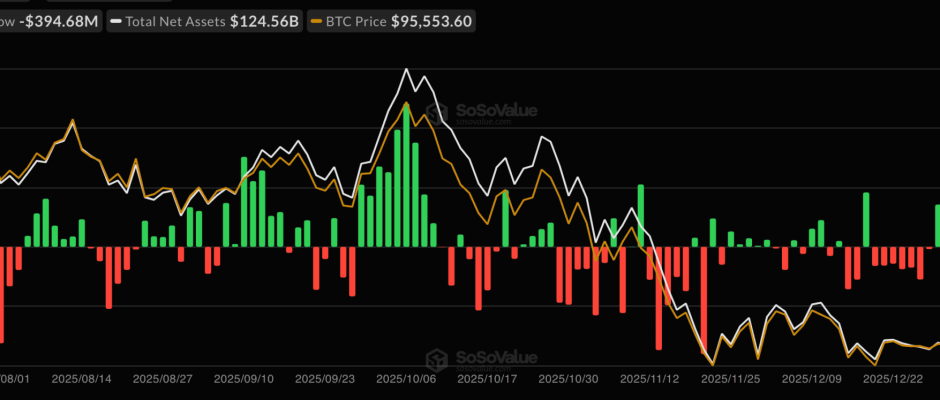Select the 2025/12/09 date label
Screen dimensions: 940x400
point(813,380)
